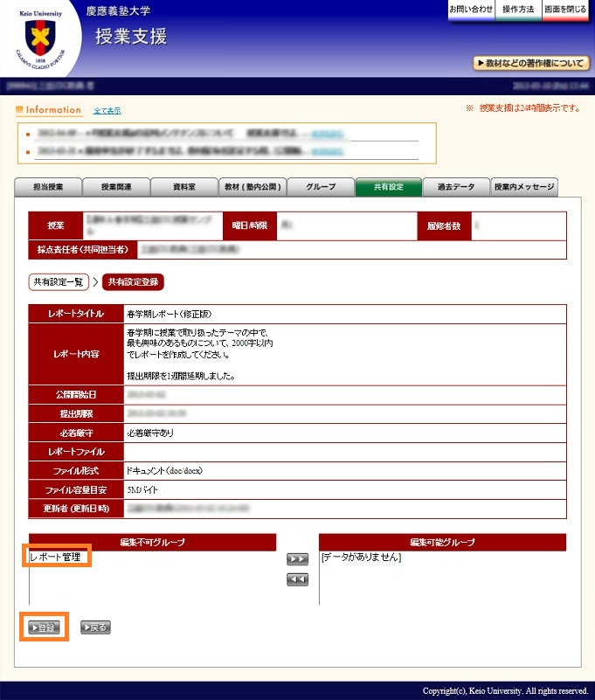
Task: Move group left with double-arrow button
Action: point(297,579)
